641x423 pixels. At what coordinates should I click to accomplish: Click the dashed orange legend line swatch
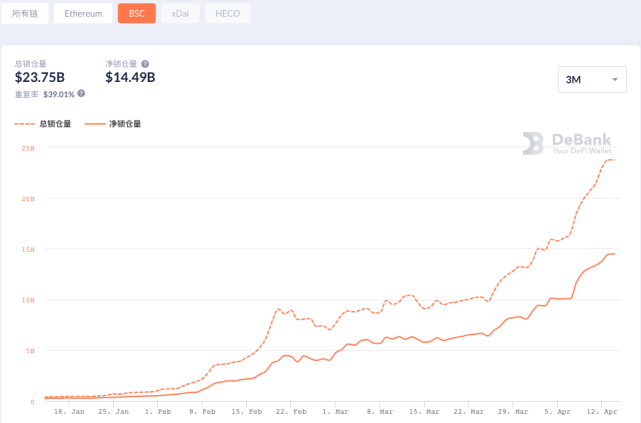point(25,124)
